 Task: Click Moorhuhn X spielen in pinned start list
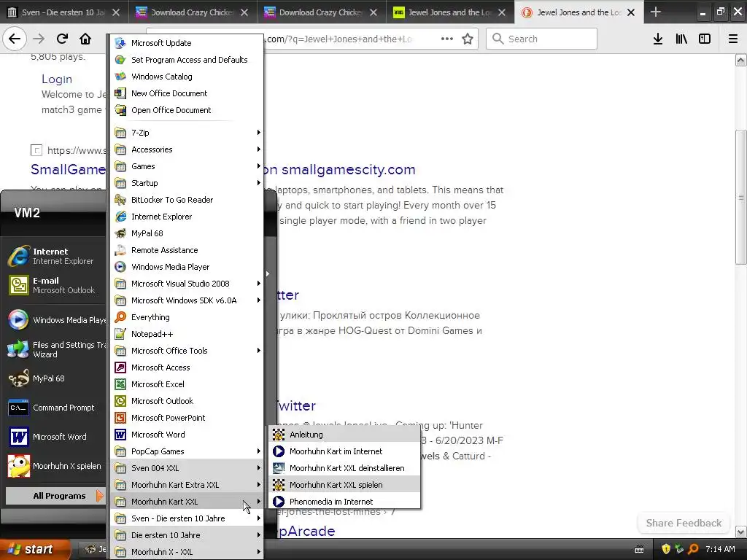(x=55, y=466)
